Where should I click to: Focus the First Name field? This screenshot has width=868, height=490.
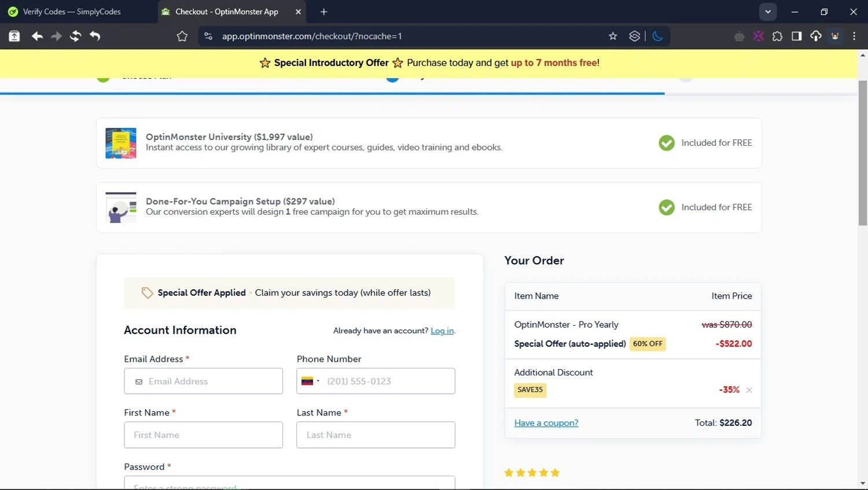[x=204, y=435]
